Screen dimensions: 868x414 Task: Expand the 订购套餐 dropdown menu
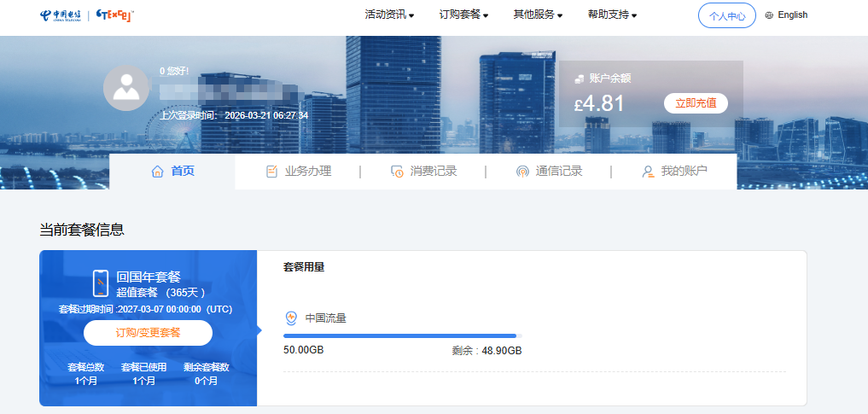click(x=463, y=15)
